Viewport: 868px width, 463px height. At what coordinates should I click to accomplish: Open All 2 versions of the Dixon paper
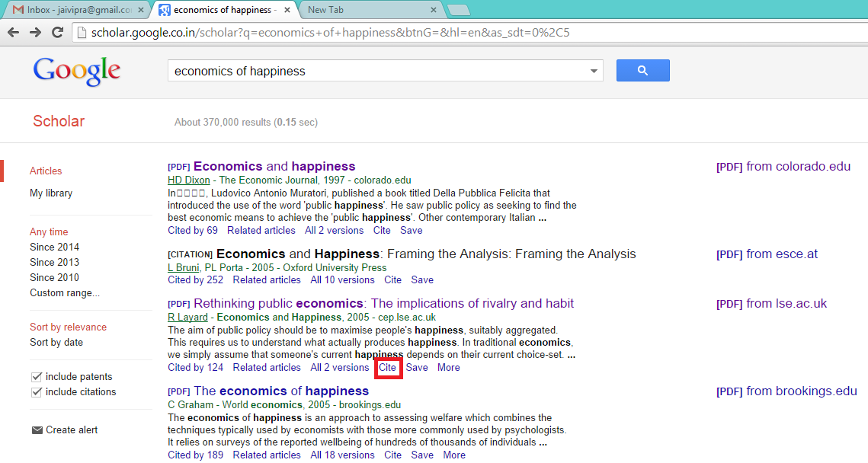tap(335, 230)
